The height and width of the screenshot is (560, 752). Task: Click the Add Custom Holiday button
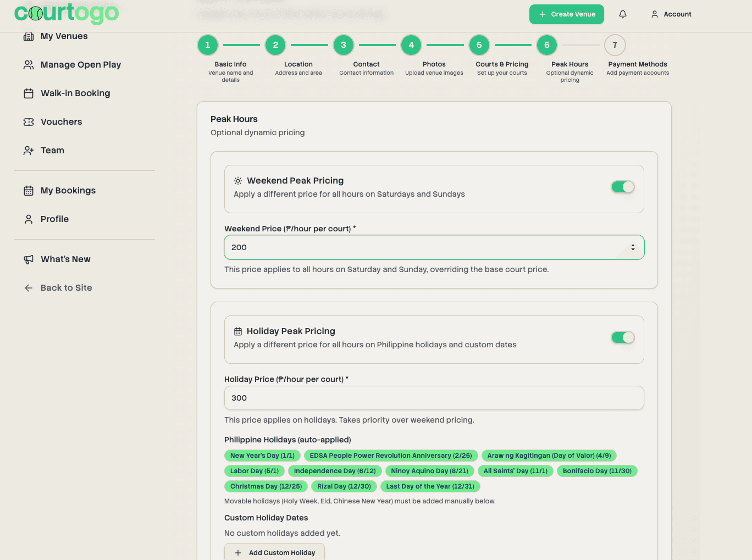tap(274, 552)
